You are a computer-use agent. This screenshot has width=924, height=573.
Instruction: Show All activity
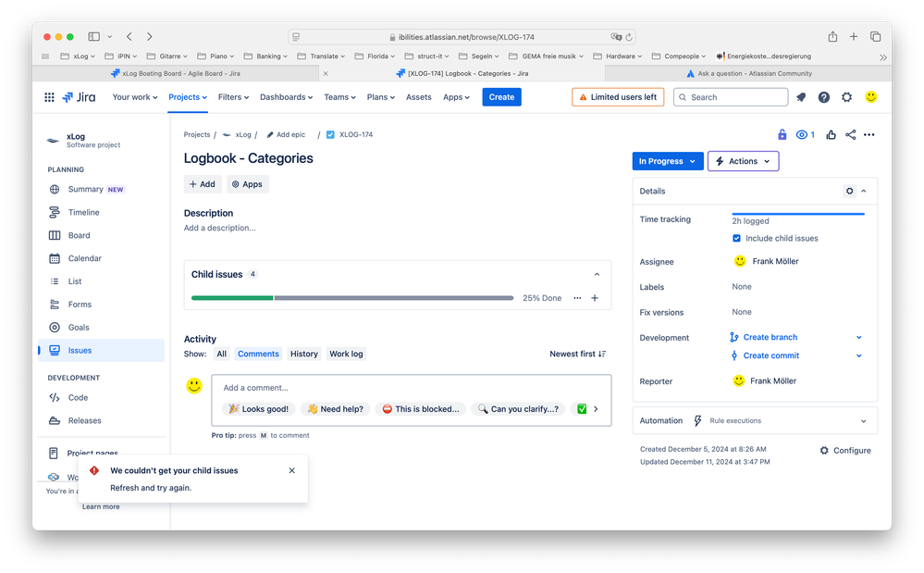(222, 354)
